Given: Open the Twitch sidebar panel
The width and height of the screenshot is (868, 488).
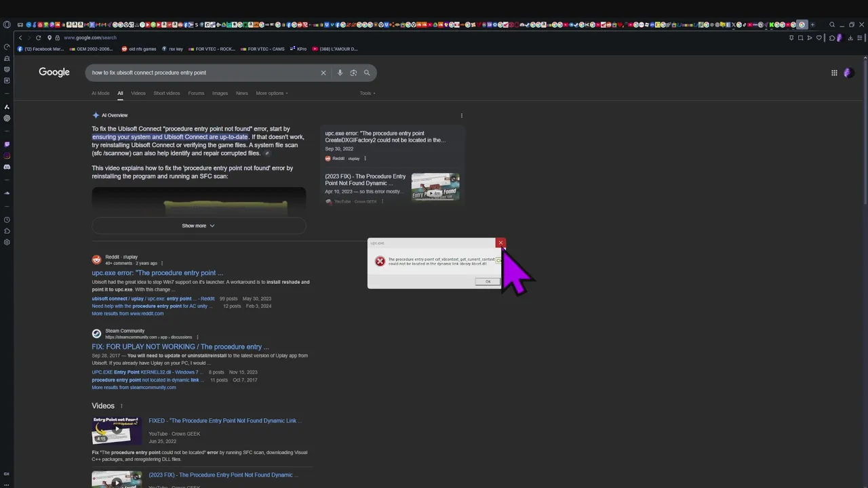Looking at the screenshot, I should [7, 144].
